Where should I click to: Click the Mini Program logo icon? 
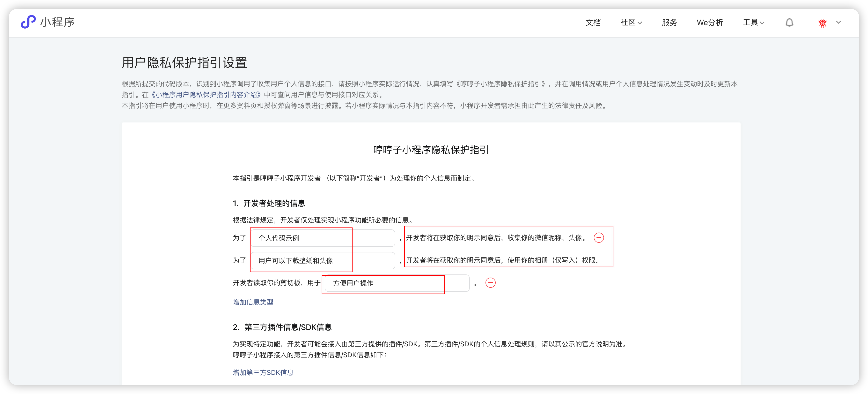28,22
